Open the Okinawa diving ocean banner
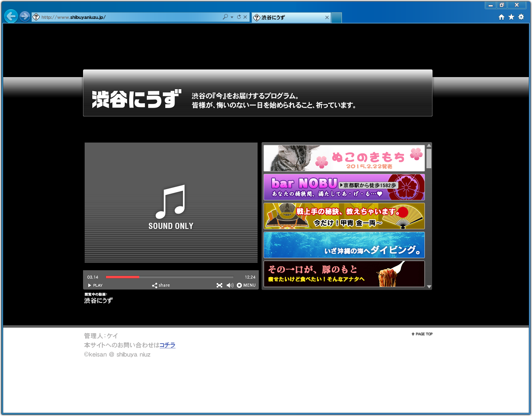 click(x=344, y=245)
